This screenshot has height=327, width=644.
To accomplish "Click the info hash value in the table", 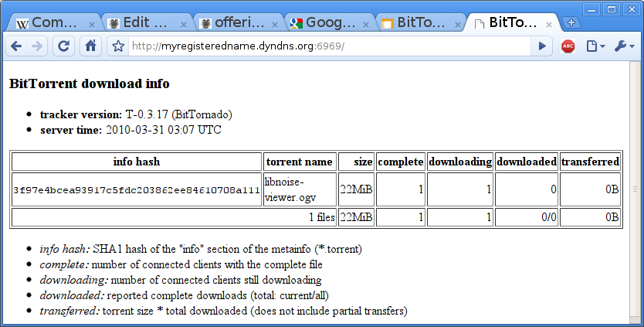I will [136, 190].
